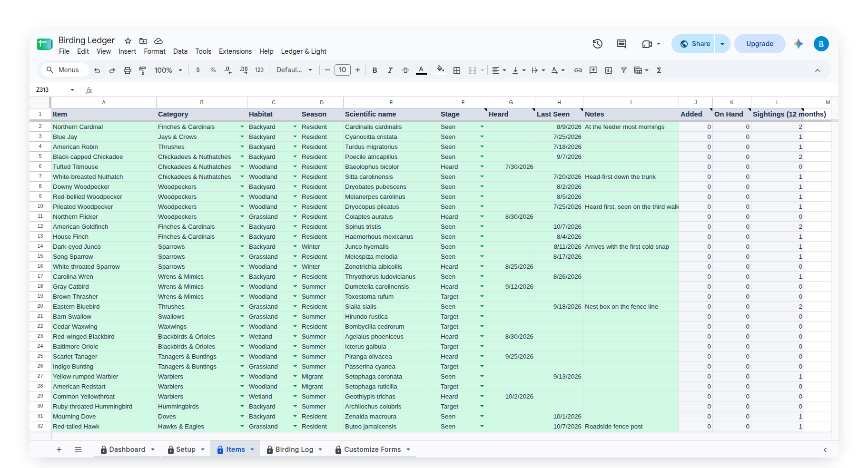
Task: Click the Upgrade button
Action: (x=759, y=44)
